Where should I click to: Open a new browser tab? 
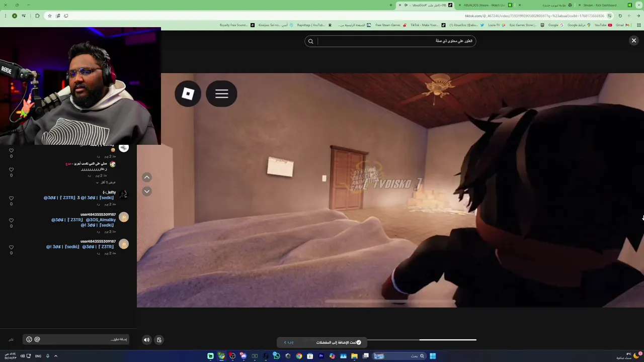click(x=391, y=5)
